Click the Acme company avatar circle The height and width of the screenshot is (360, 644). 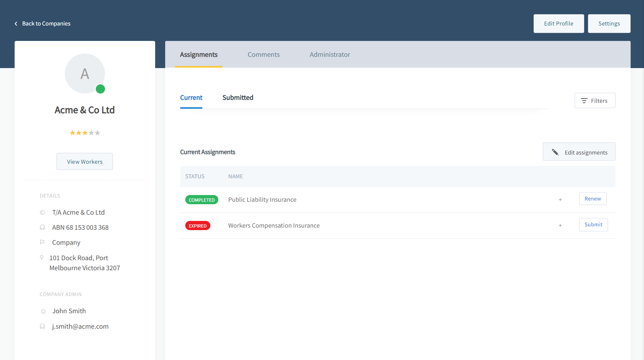click(x=84, y=74)
